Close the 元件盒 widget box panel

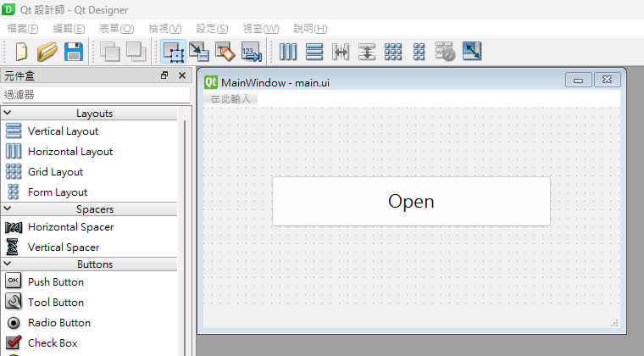[x=182, y=75]
